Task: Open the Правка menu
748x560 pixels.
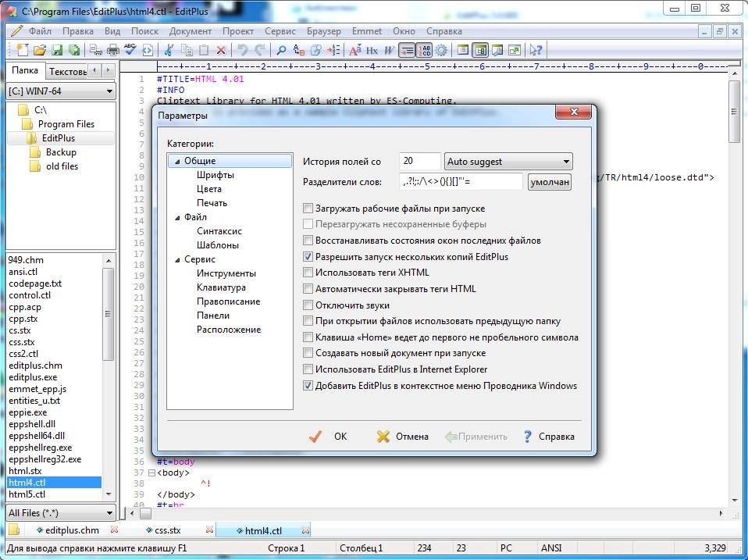Action: [78, 31]
